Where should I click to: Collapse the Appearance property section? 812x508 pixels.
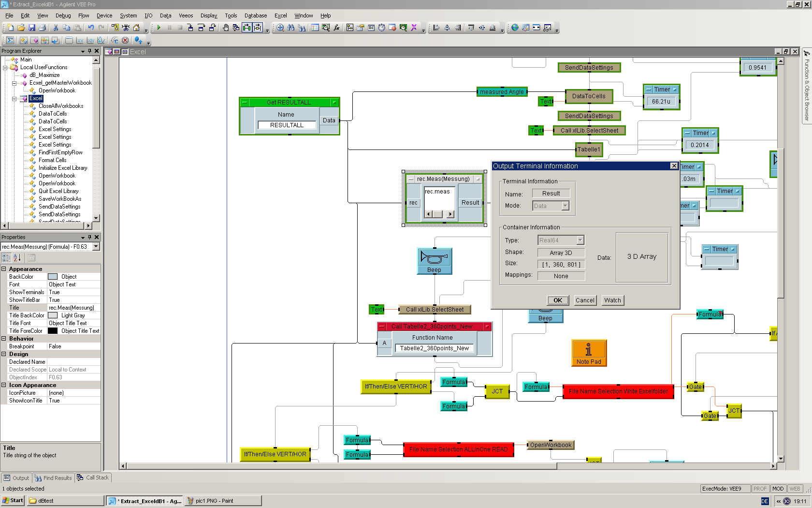pos(4,269)
